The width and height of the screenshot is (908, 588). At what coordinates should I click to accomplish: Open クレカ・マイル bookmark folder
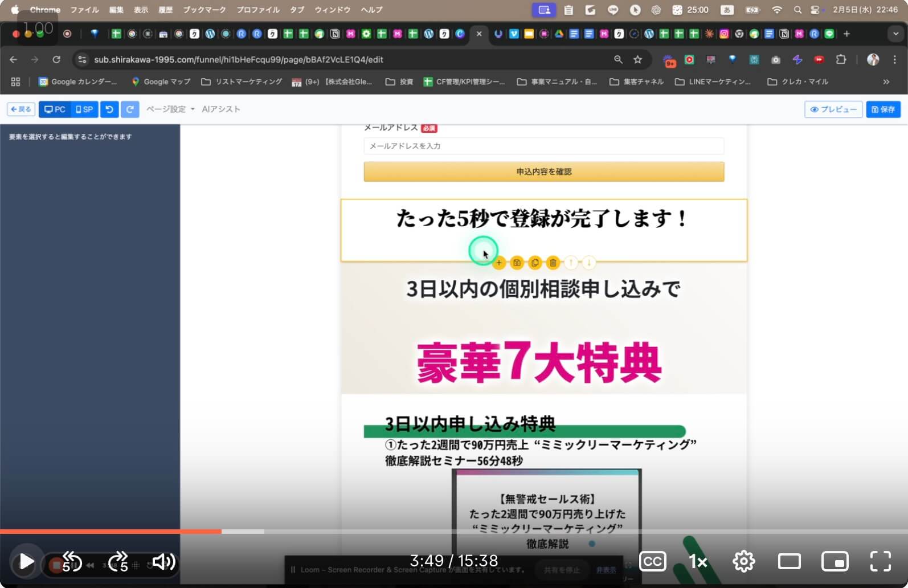[x=797, y=82]
